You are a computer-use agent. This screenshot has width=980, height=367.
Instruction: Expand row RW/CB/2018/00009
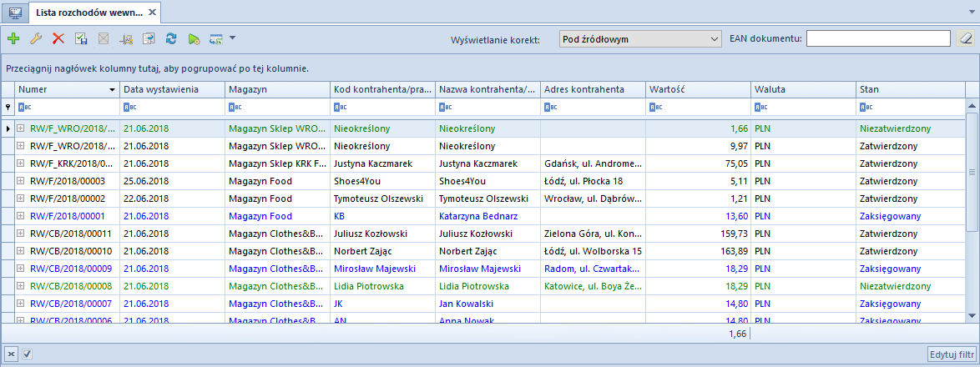(x=21, y=269)
